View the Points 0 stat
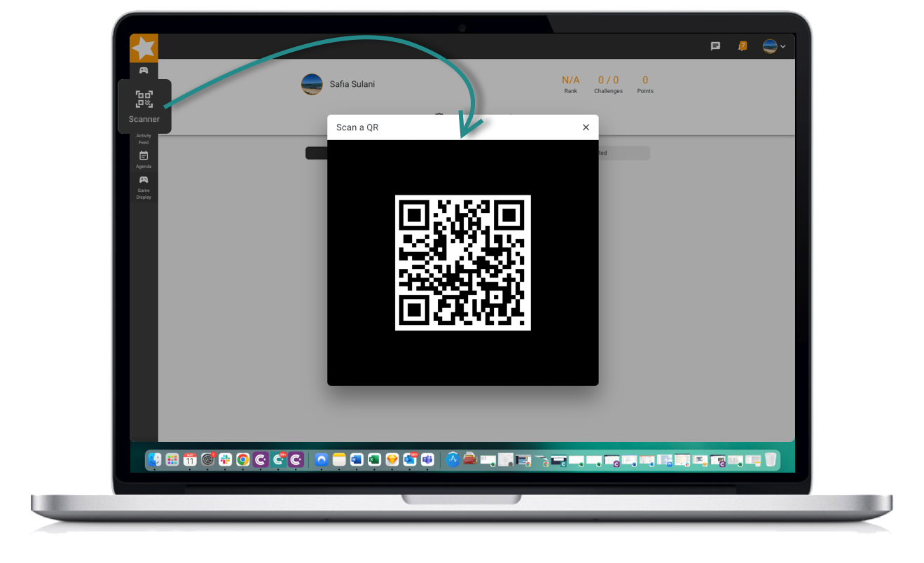 click(645, 84)
